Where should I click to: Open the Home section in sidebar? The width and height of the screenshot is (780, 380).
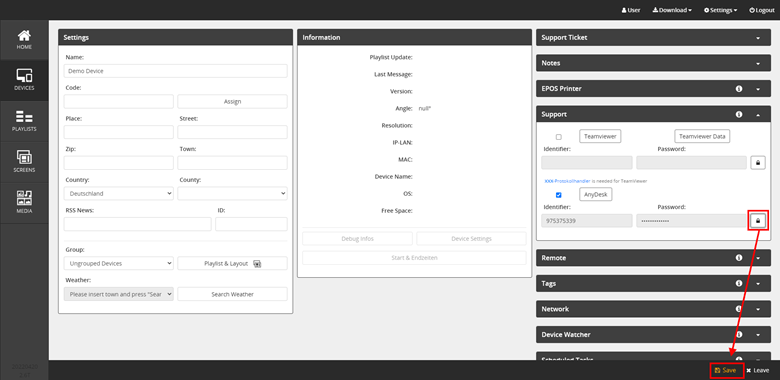coord(24,40)
